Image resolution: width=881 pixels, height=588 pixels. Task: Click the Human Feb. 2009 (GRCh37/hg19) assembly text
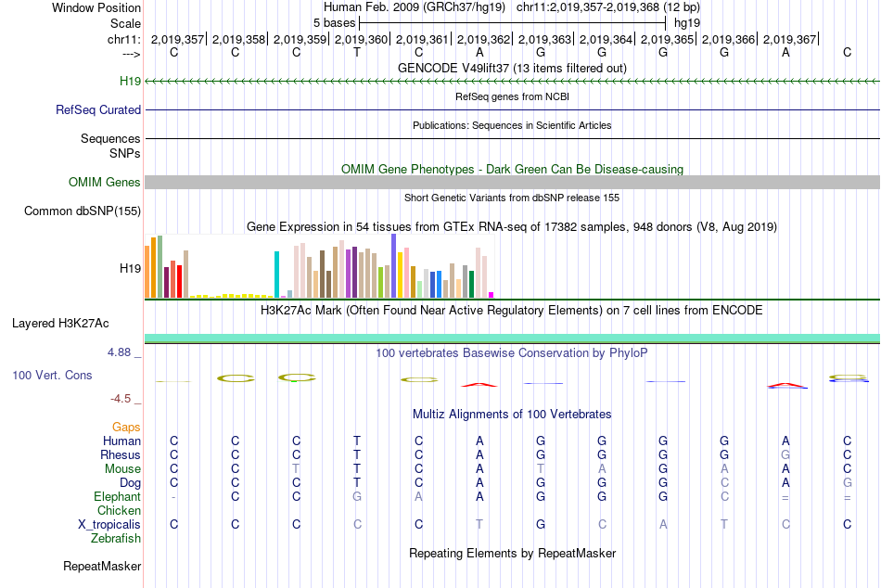(415, 7)
